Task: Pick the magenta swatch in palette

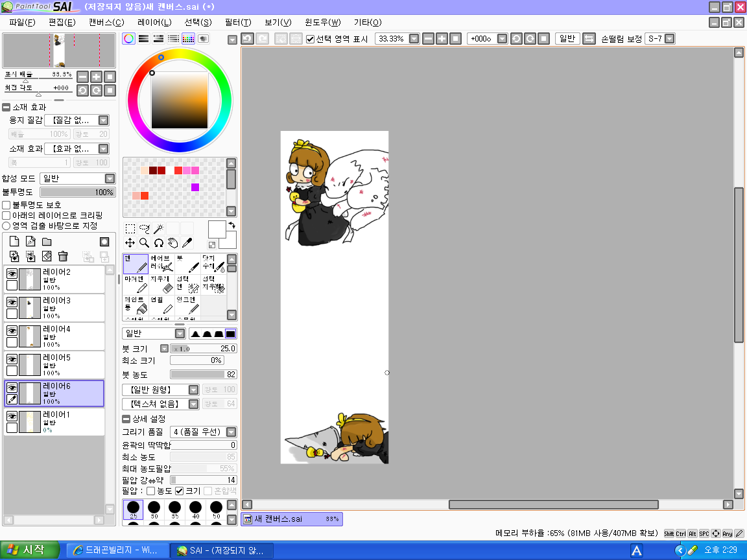Action: coord(195,187)
